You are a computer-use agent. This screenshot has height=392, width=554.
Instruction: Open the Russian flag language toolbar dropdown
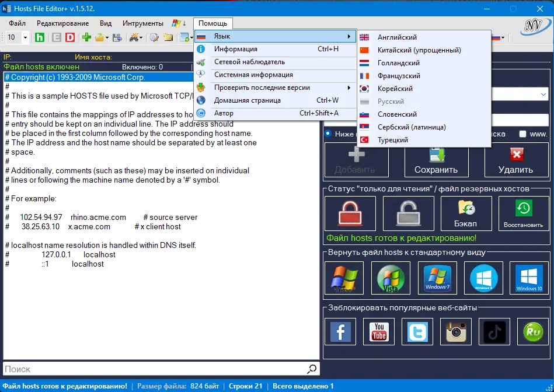pos(503,37)
